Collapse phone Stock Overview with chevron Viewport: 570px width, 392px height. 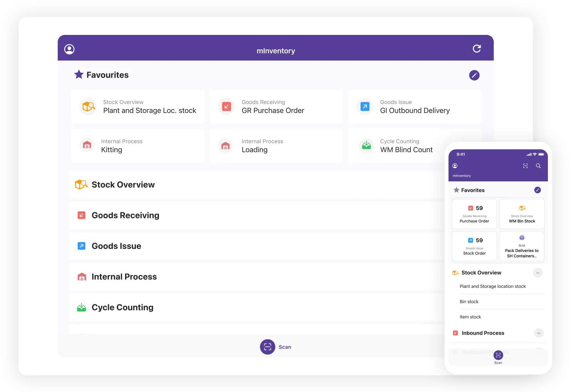538,273
